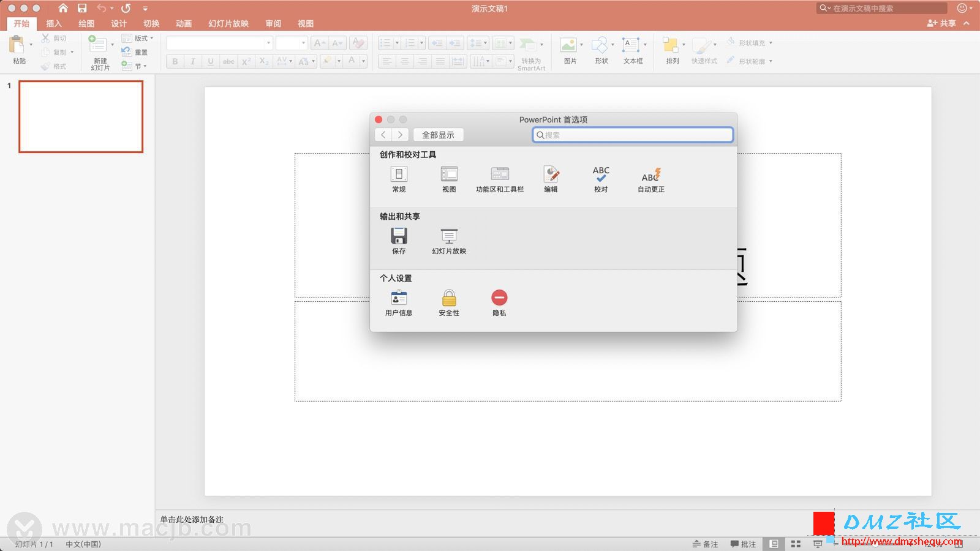Select slide 1 thumbnail in the panel
Viewport: 980px width, 551px height.
81,116
